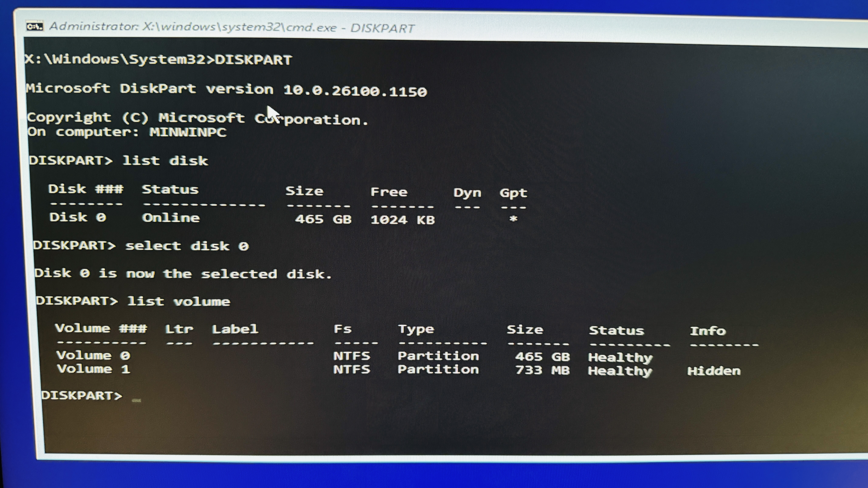868x488 pixels.
Task: Click the cmd.exe icon in title bar
Action: [35, 26]
